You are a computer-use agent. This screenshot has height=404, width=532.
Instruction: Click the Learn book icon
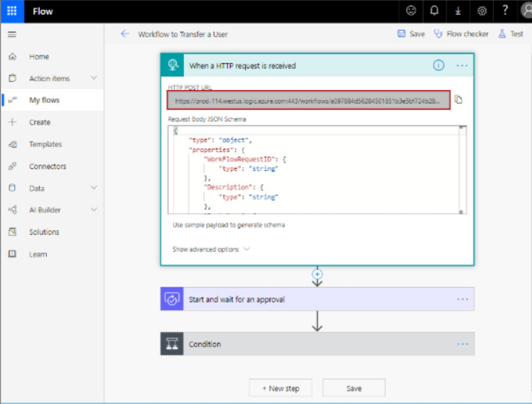pyautogui.click(x=12, y=254)
